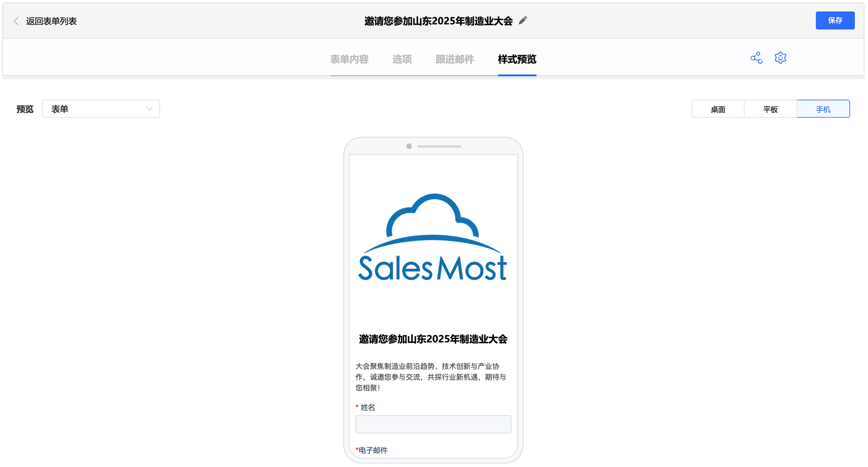Open the settings gear icon
This screenshot has width=868, height=467.
click(x=780, y=58)
